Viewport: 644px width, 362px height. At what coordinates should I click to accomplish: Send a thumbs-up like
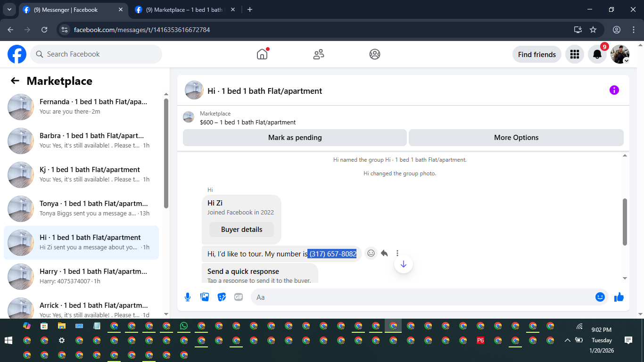tap(619, 297)
